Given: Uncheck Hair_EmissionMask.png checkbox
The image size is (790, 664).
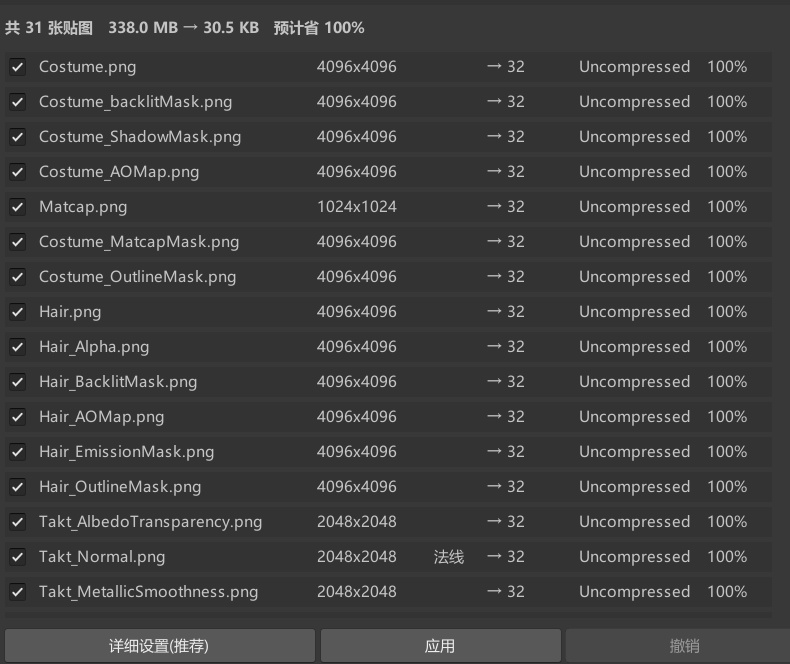Looking at the screenshot, I should point(18,452).
